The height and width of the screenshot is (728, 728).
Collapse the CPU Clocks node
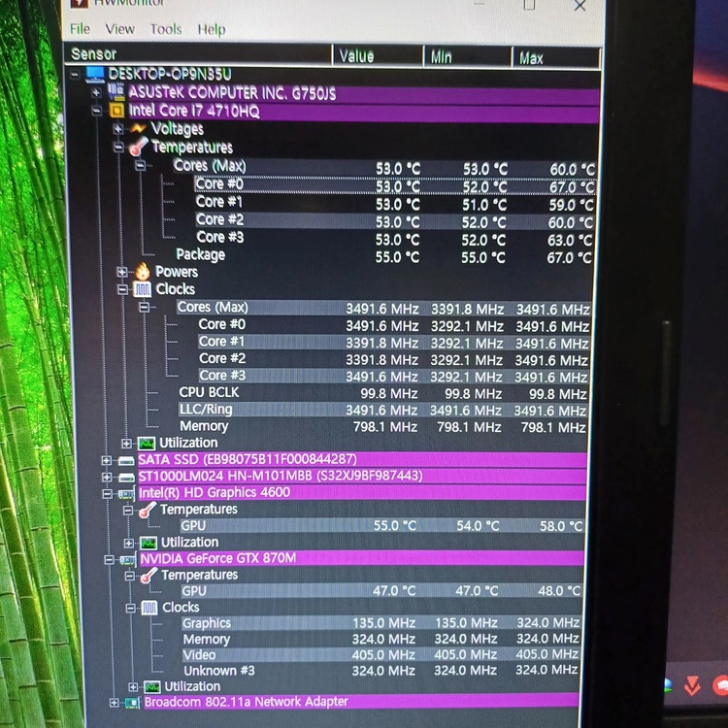click(122, 289)
